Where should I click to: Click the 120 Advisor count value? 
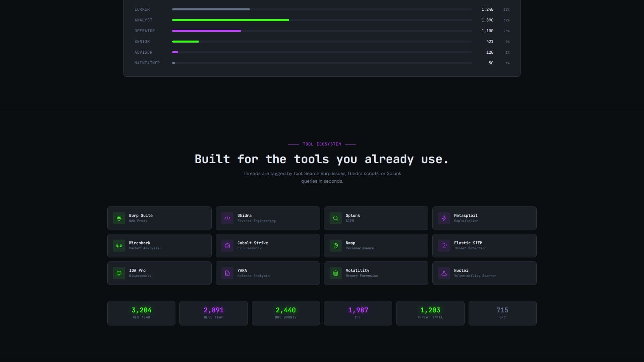pyautogui.click(x=490, y=52)
